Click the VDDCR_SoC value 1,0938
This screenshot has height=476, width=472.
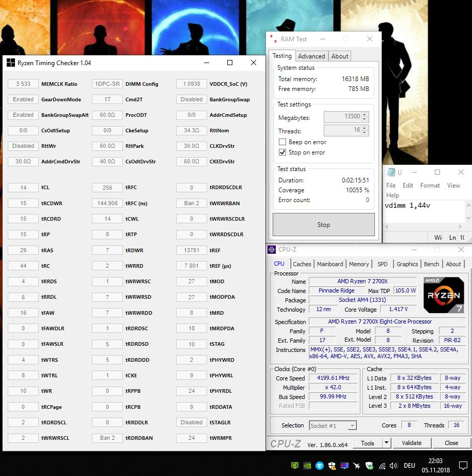click(192, 84)
